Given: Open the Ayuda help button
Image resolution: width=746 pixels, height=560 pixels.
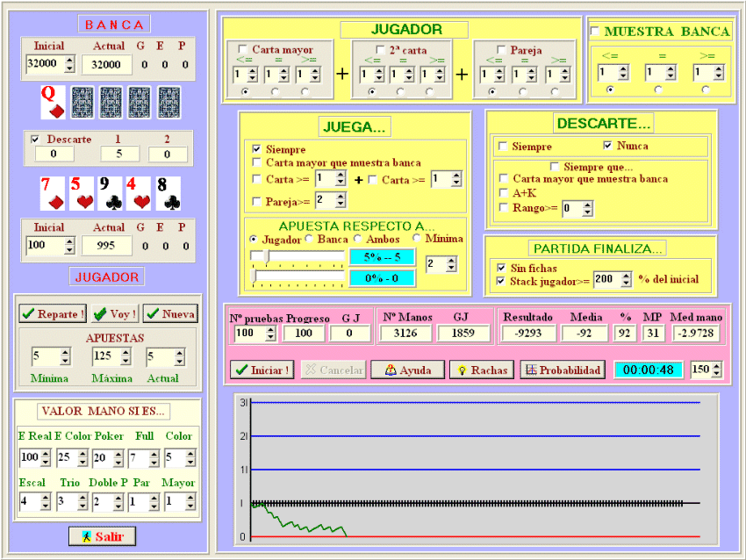Looking at the screenshot, I should click(406, 370).
